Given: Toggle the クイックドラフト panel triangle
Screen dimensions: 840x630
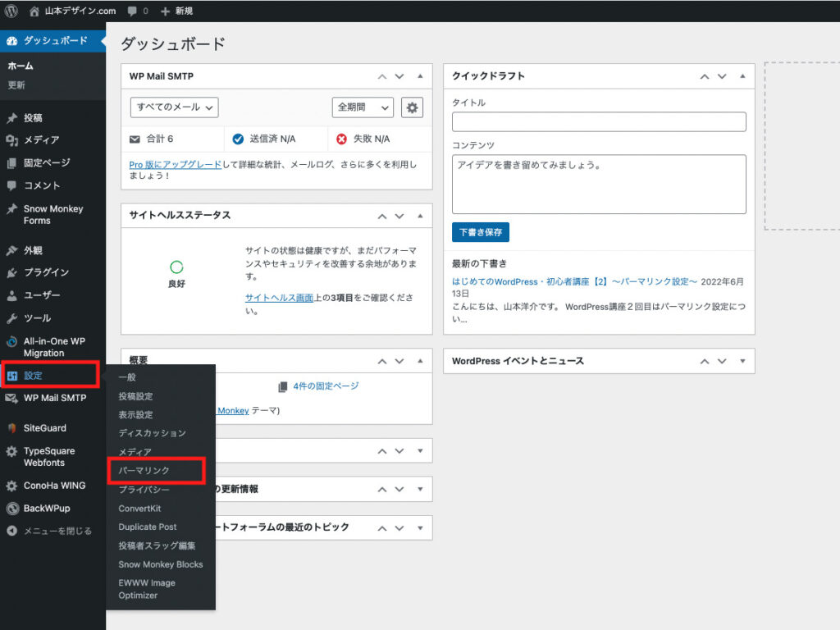Looking at the screenshot, I should pyautogui.click(x=742, y=76).
